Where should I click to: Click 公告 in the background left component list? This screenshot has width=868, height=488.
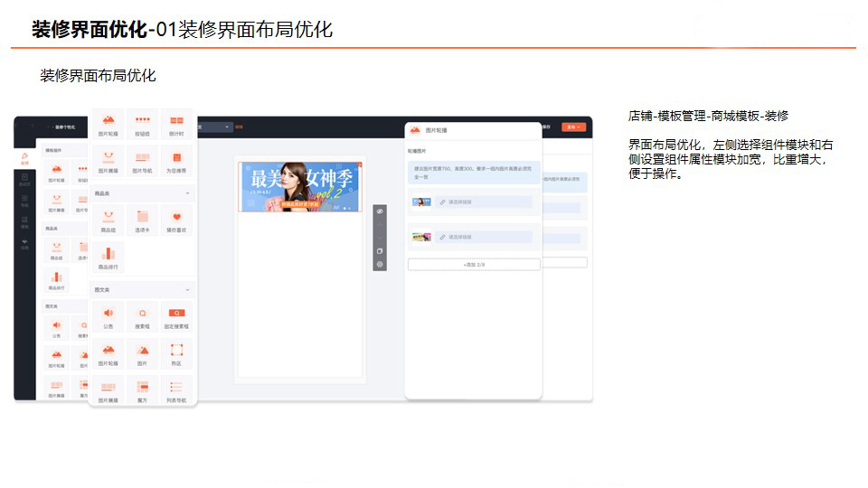click(x=56, y=327)
